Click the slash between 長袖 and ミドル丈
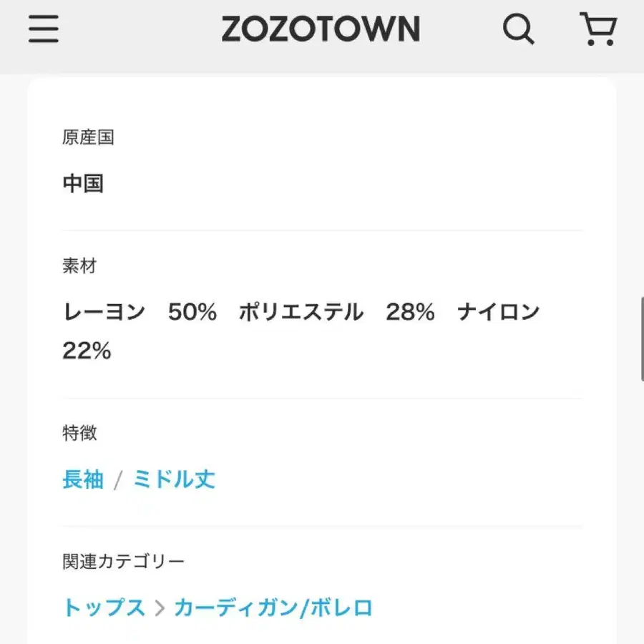Screen dimensions: 644x644 coord(118,480)
